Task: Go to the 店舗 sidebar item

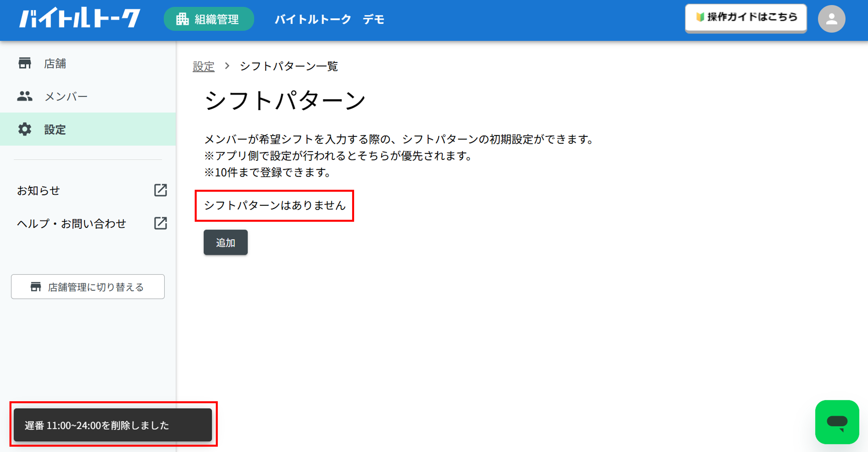Action: pyautogui.click(x=88, y=63)
